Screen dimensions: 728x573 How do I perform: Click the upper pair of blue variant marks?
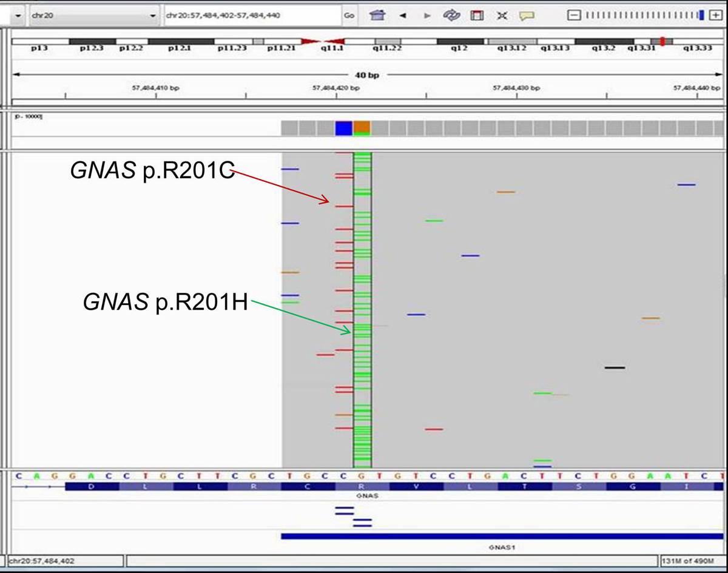click(345, 511)
